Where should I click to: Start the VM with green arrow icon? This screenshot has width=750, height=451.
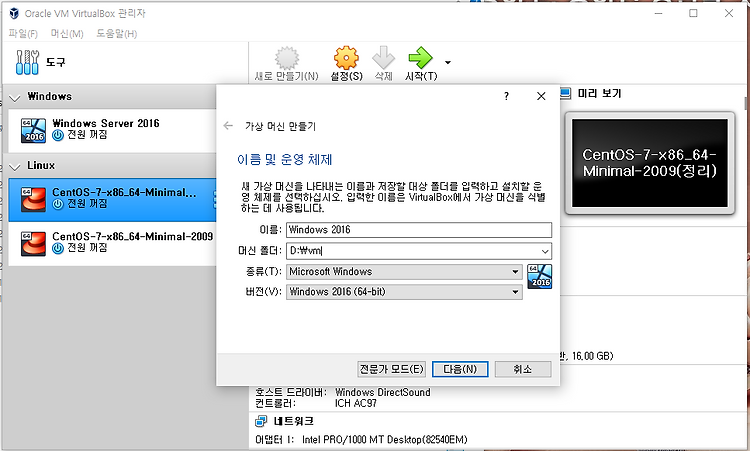[x=420, y=58]
